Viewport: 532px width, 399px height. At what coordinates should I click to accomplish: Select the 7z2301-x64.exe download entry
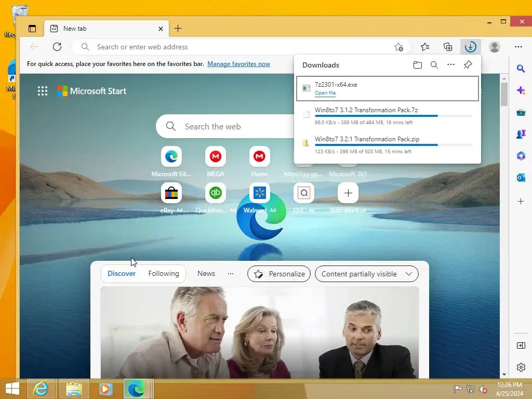click(388, 88)
